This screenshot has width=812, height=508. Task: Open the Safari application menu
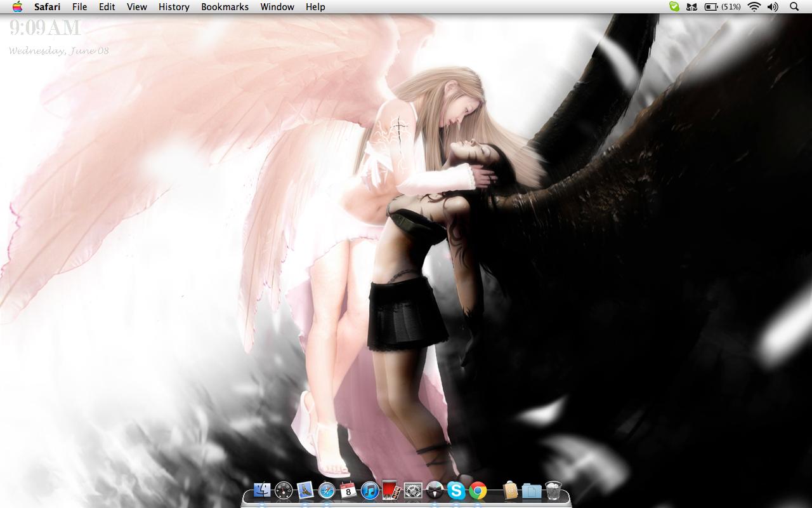pos(48,7)
